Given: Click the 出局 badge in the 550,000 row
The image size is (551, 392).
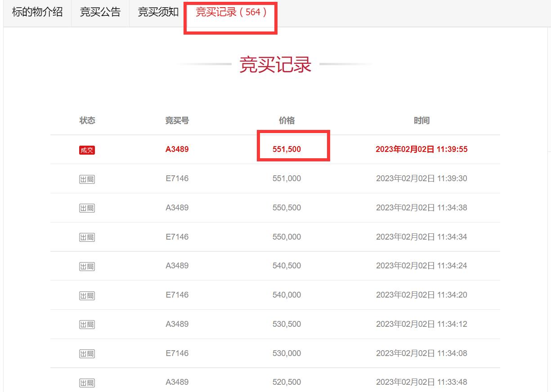Looking at the screenshot, I should [x=87, y=237].
